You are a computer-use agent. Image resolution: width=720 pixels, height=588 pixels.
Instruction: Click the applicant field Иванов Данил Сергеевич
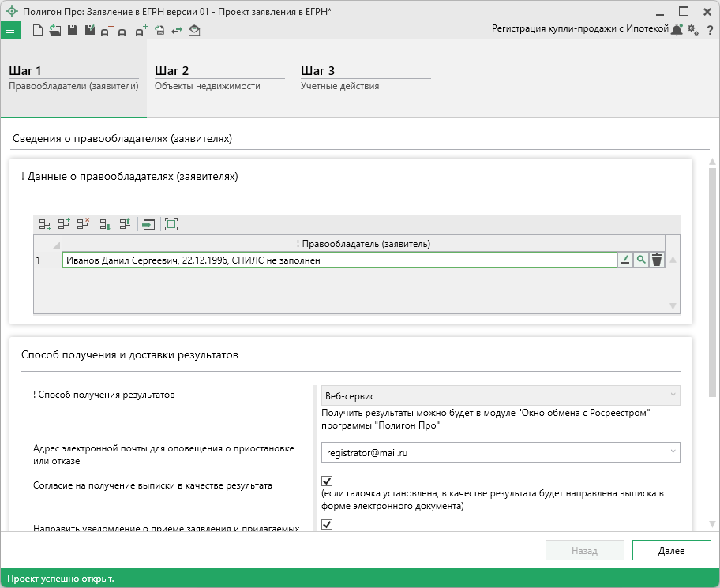(x=339, y=260)
